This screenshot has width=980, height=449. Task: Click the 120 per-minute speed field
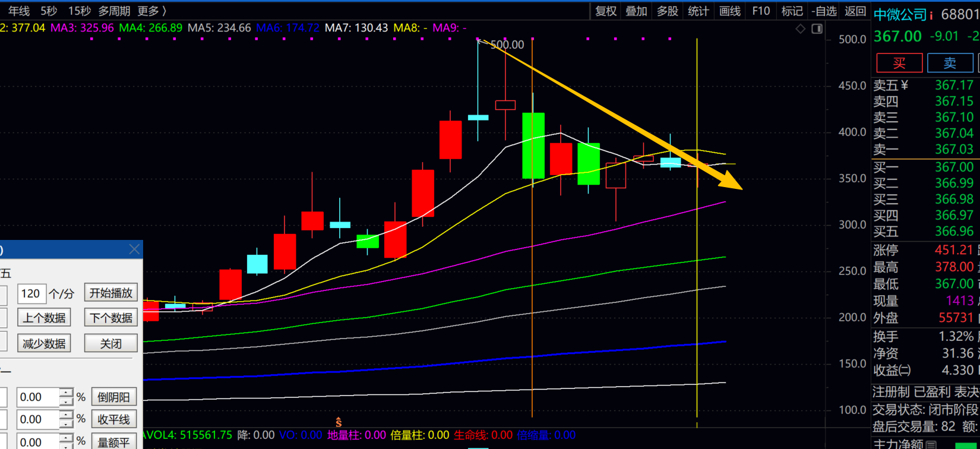click(31, 293)
